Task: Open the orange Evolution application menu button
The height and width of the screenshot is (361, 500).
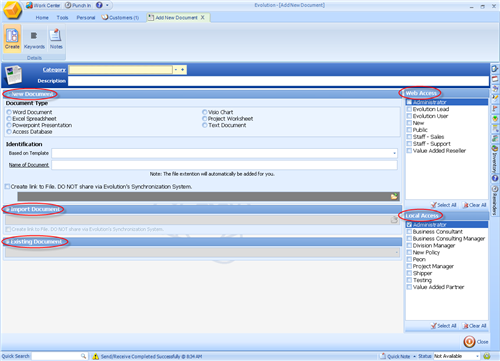Action: (x=12, y=10)
